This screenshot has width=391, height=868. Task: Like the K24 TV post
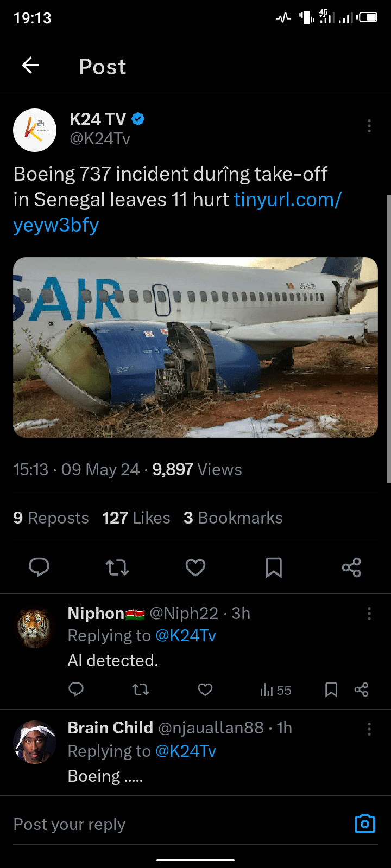(195, 567)
